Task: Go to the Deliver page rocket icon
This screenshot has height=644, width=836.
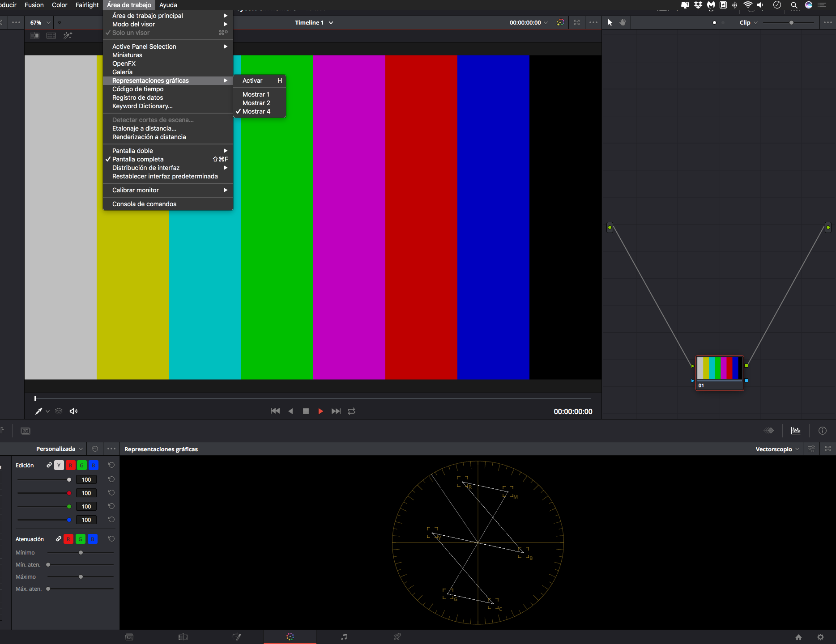Action: coord(397,637)
